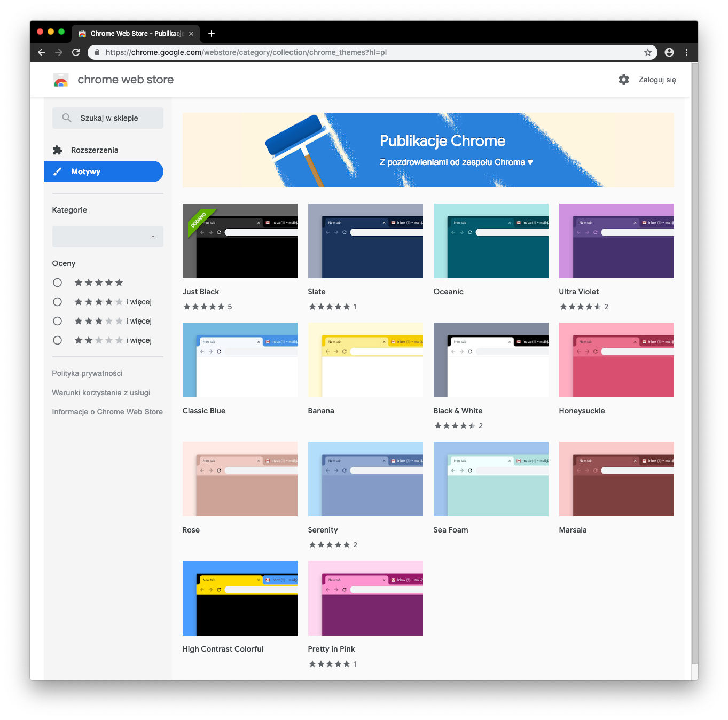
Task: Open the Banana theme thumbnail
Action: (365, 360)
